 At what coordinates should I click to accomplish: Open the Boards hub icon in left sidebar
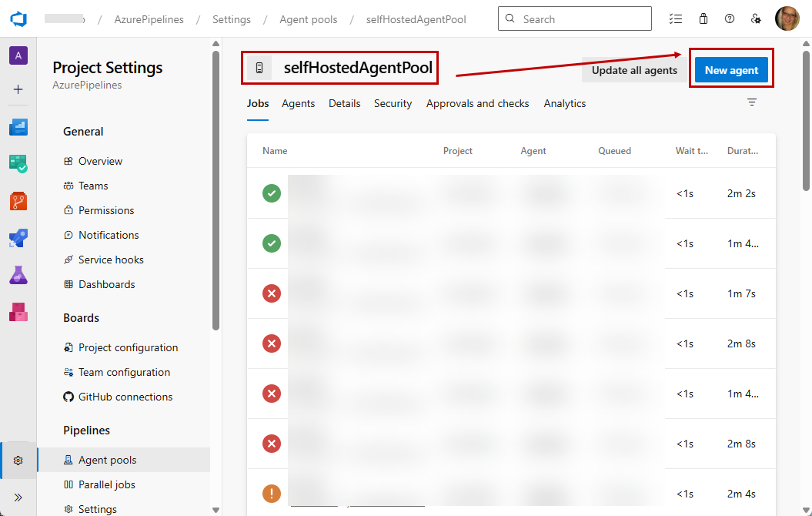[18, 164]
